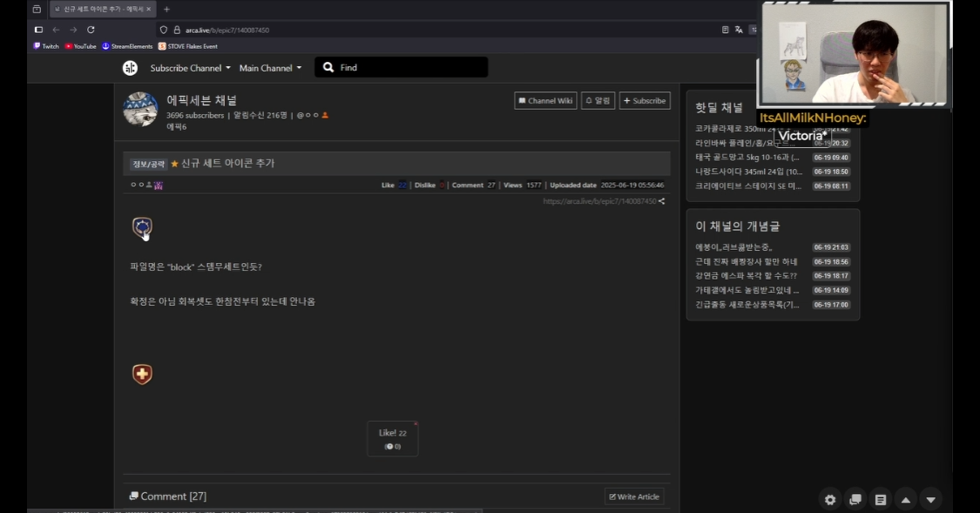
Task: Click the comment bubble icon by Comment [27]
Action: pyautogui.click(x=134, y=496)
